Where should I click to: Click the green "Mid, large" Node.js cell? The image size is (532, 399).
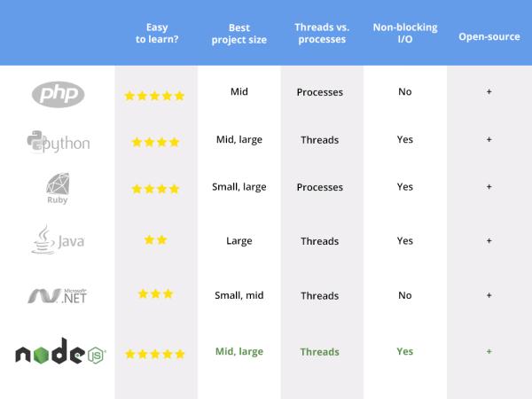click(239, 352)
